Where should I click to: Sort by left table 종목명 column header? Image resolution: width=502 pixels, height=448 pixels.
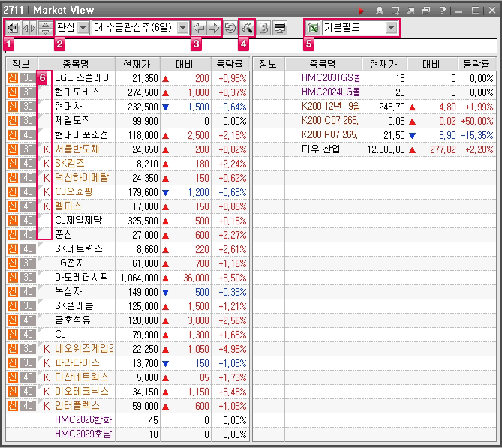pyautogui.click(x=77, y=64)
